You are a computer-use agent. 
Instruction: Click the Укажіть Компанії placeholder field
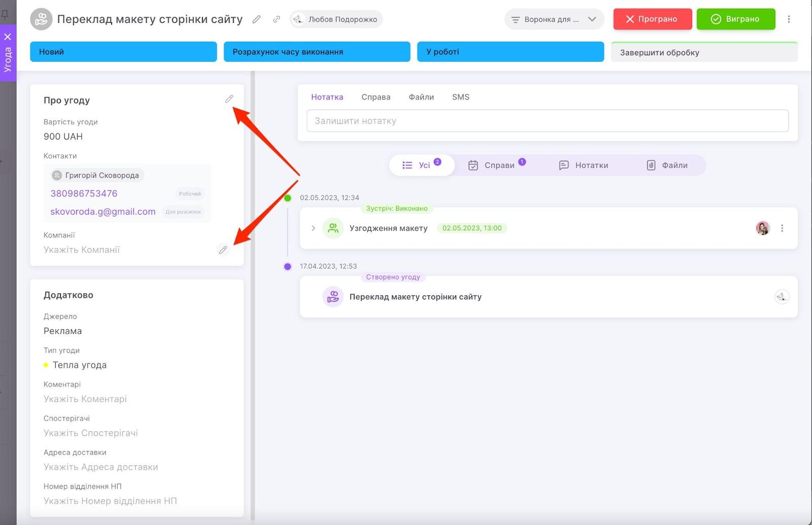[x=82, y=250]
